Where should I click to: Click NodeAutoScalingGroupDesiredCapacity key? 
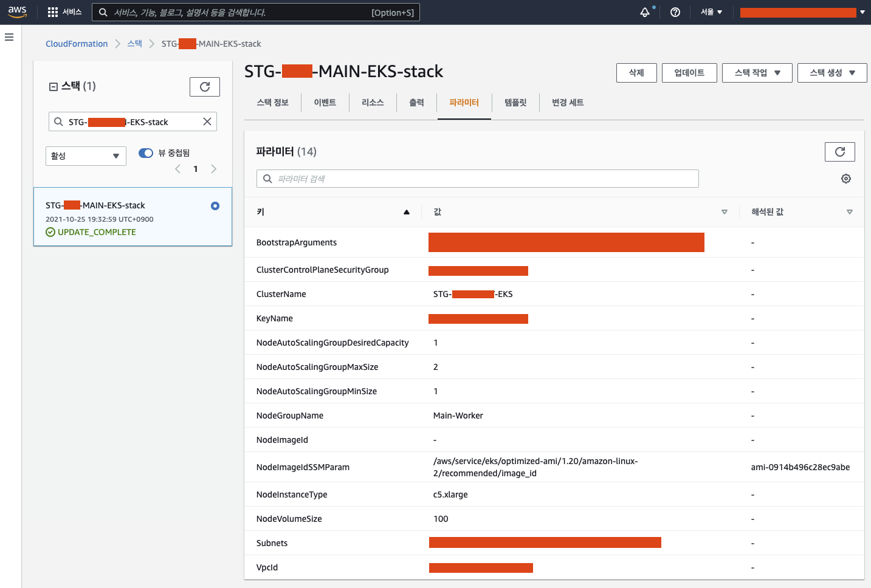click(332, 343)
